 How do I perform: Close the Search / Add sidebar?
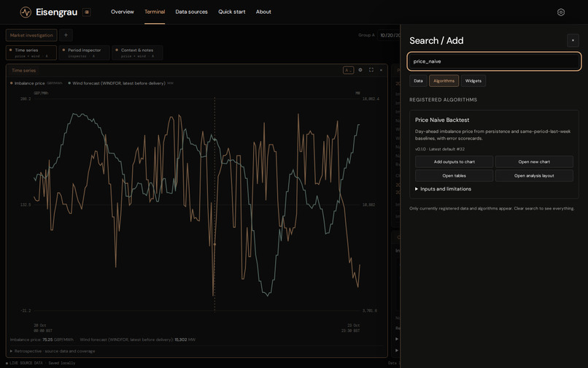tap(573, 40)
